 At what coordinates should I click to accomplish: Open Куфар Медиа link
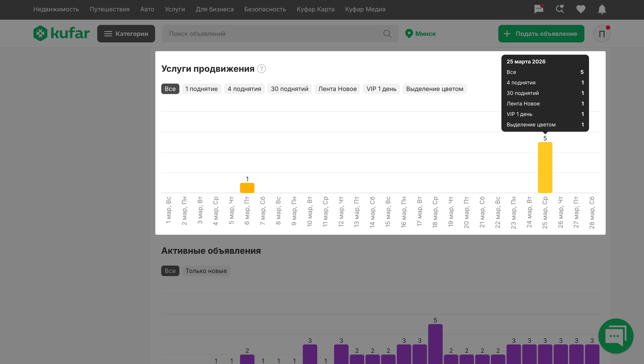pos(365,9)
